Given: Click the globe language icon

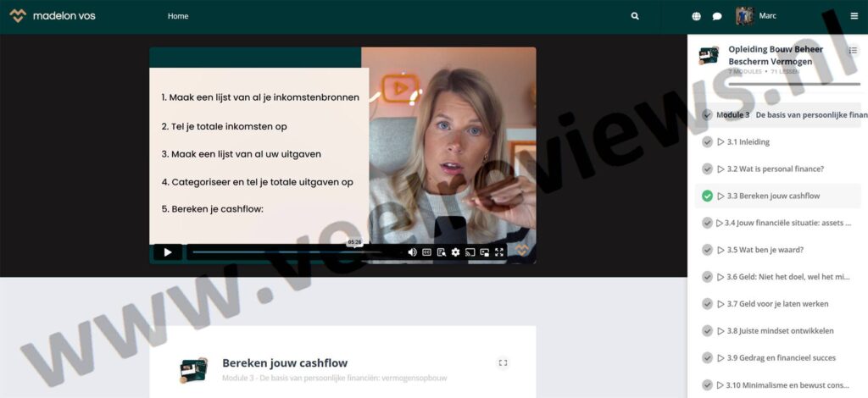Looking at the screenshot, I should [x=697, y=16].
